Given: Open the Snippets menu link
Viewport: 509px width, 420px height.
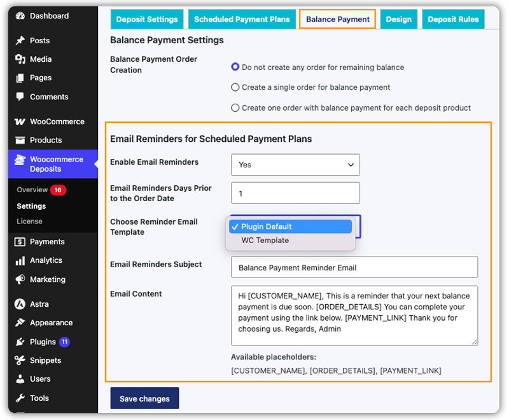Looking at the screenshot, I should [46, 360].
